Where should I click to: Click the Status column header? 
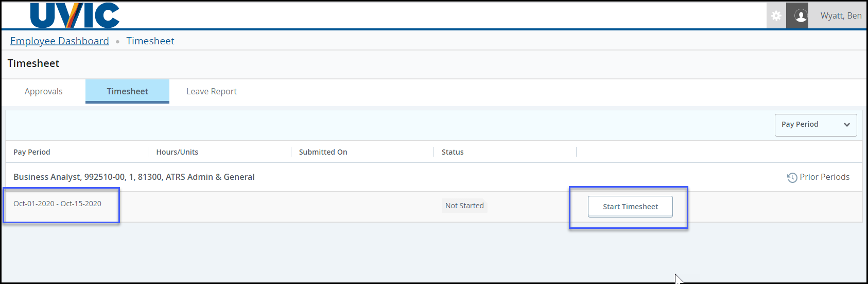(453, 152)
